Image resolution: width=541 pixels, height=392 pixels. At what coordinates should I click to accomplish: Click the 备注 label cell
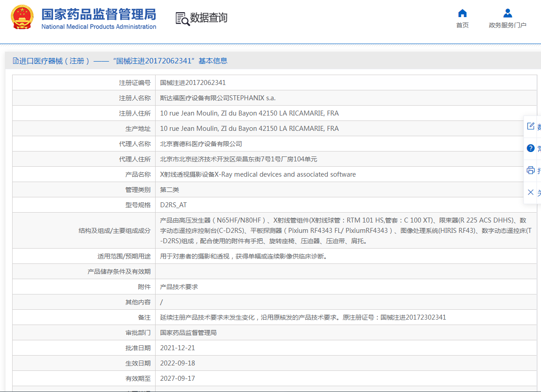[84, 317]
